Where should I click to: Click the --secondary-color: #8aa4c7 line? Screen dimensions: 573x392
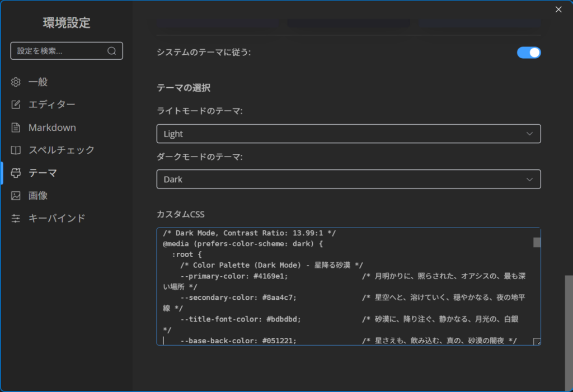point(238,297)
